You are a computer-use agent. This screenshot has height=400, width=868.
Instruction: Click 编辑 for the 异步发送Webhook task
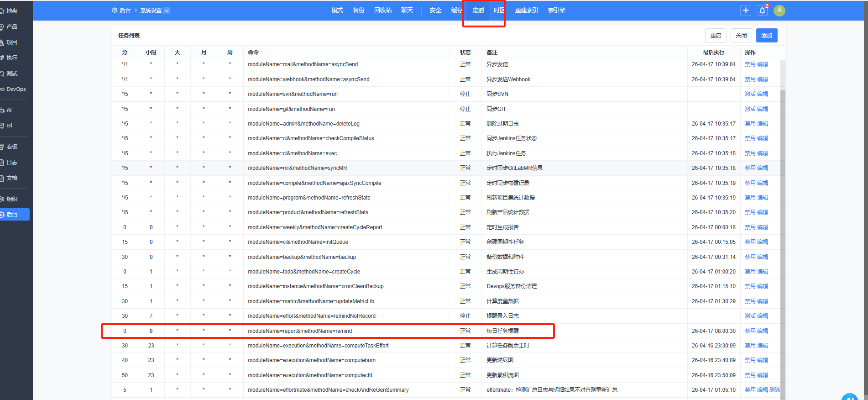point(763,79)
